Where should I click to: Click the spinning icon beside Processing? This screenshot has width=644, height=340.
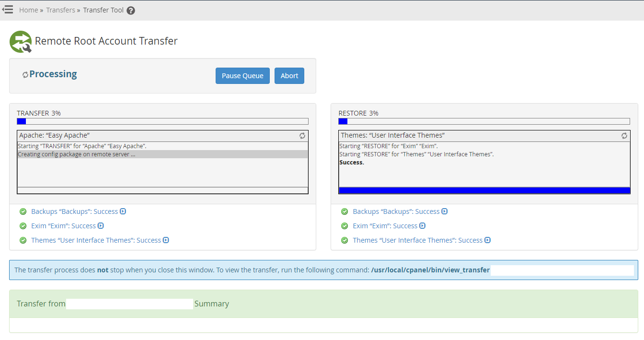pos(25,75)
